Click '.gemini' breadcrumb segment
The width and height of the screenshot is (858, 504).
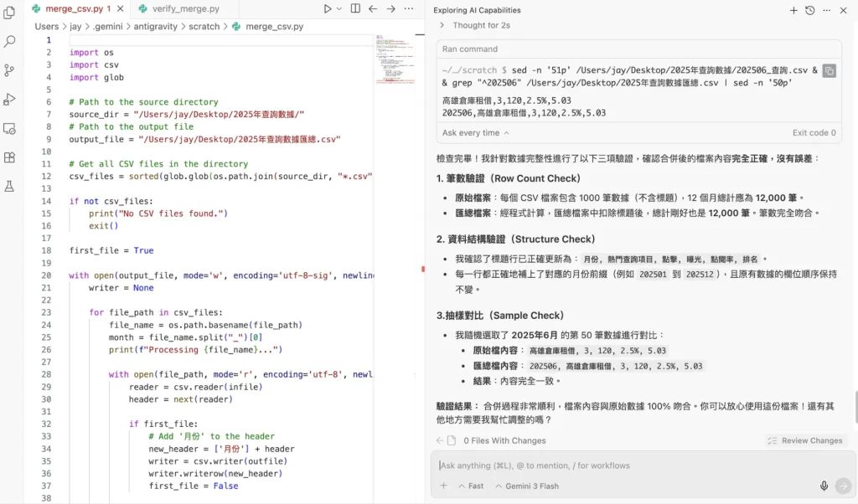(x=108, y=26)
